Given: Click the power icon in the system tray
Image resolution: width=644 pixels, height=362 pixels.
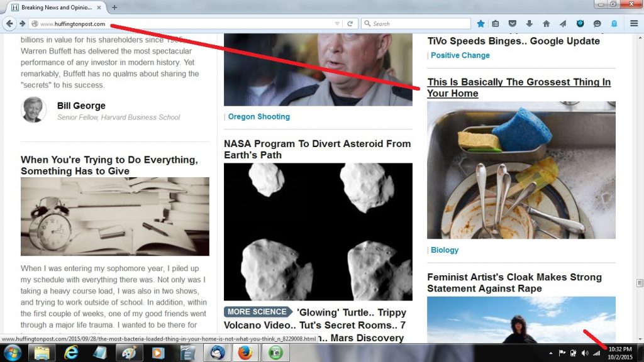Looking at the screenshot, I should coord(574,353).
